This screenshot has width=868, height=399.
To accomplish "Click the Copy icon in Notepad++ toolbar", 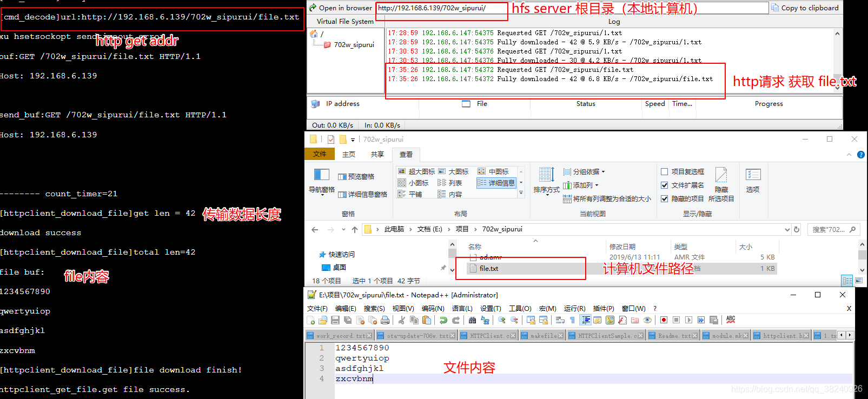I will (414, 320).
